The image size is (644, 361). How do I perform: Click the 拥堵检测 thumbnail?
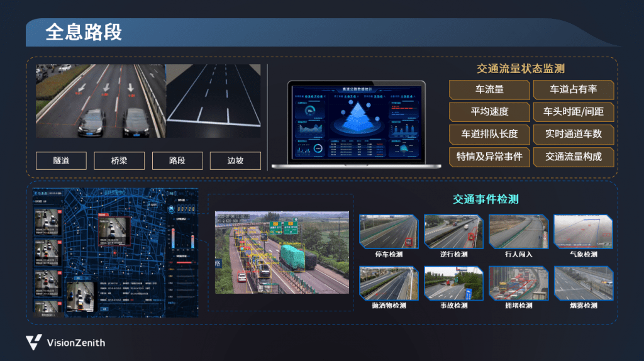point(518,283)
